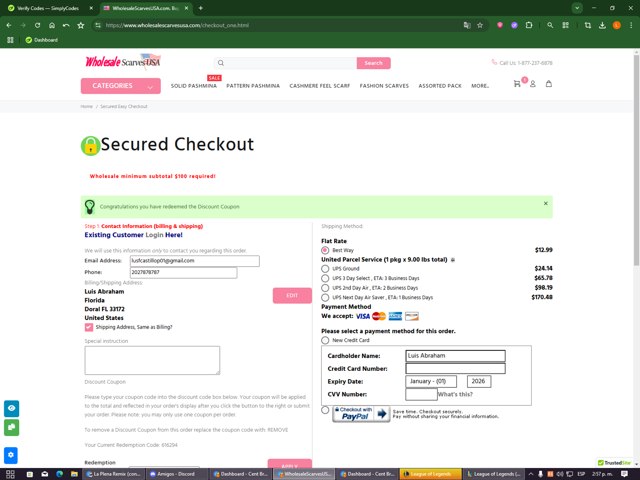The image size is (640, 480).
Task: Open the ASSORTED PACK menu
Action: tap(440, 86)
